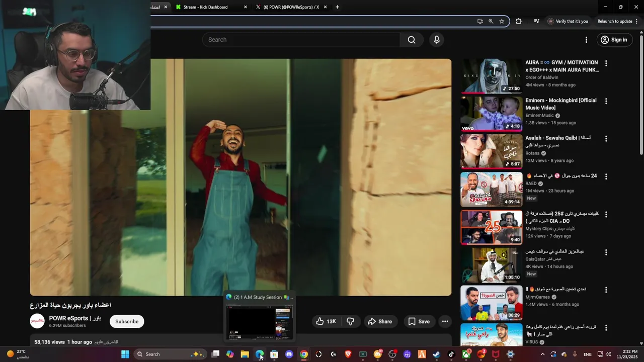Image resolution: width=644 pixels, height=362 pixels.
Task: Click the video player area
Action: tap(240, 177)
